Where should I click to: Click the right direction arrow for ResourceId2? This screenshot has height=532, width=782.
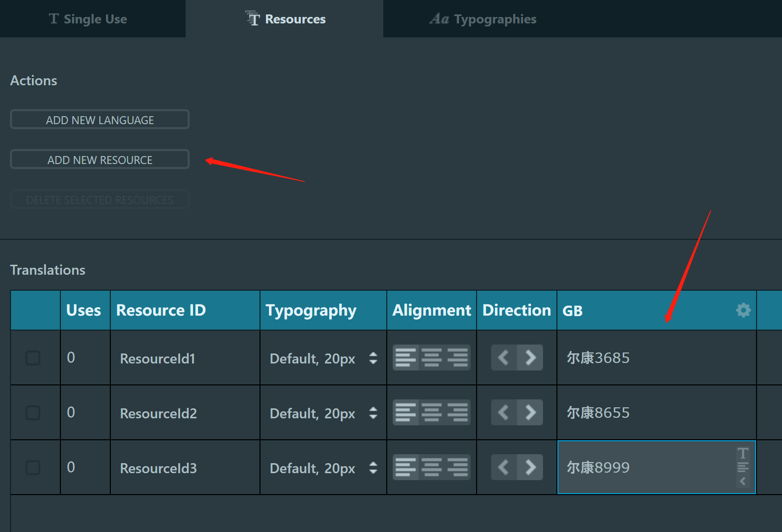pyautogui.click(x=530, y=412)
